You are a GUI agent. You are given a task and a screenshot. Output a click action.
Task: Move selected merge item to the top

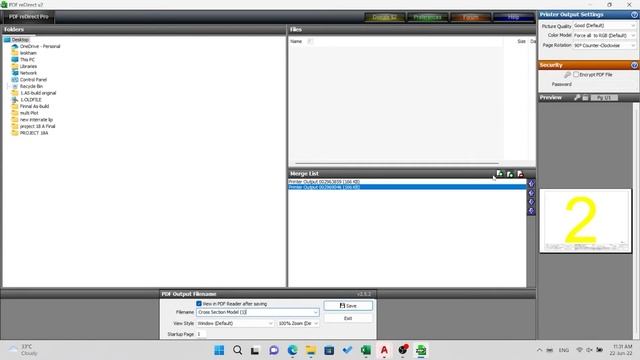pyautogui.click(x=531, y=184)
